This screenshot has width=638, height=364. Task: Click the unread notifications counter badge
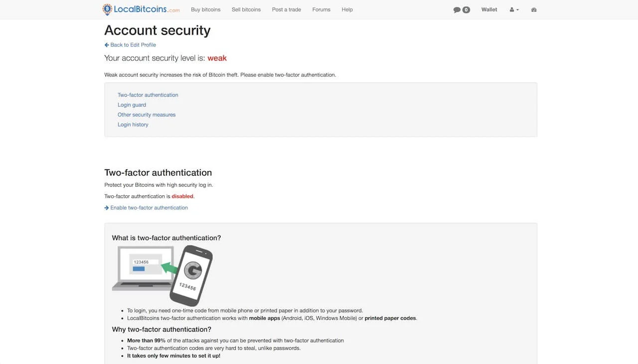click(465, 9)
